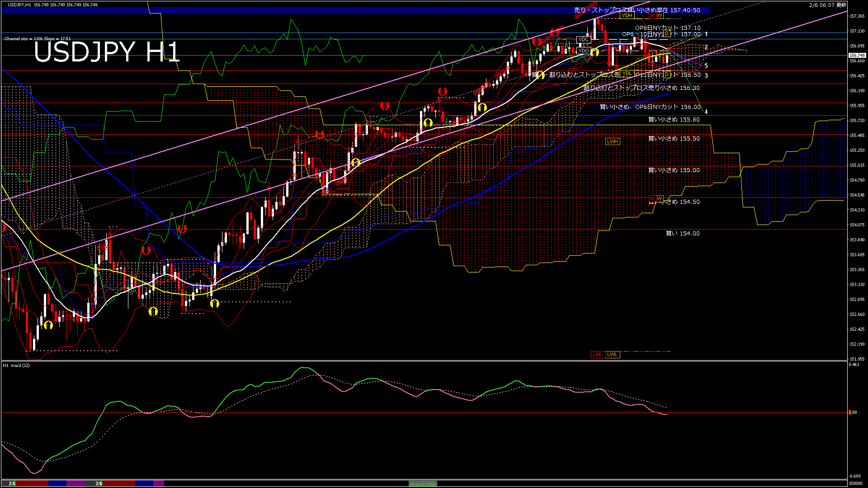Click the red LML marker
The height and width of the screenshot is (488, 868).
click(597, 354)
